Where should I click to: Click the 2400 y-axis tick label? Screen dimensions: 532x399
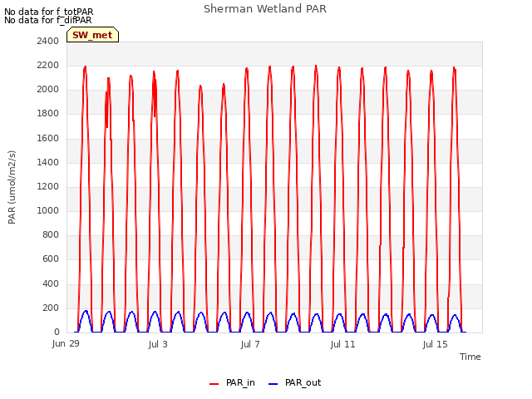(48, 41)
